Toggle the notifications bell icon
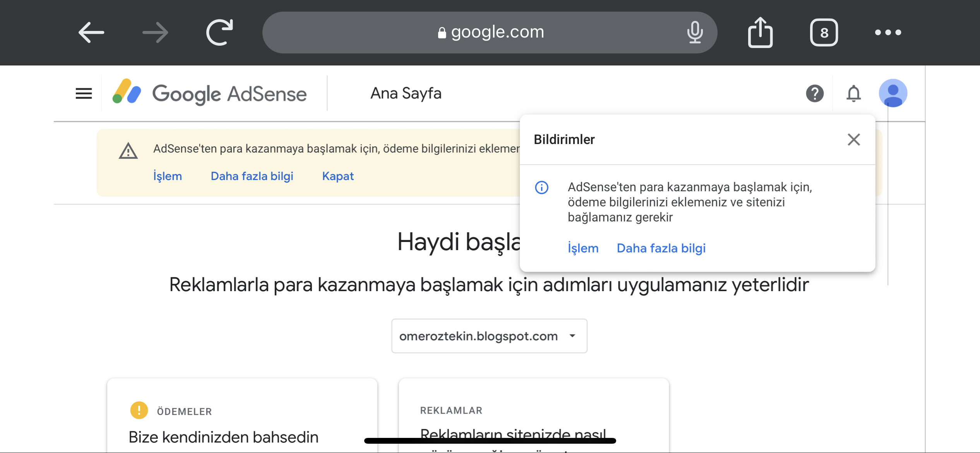Screen dimensions: 980x453 point(853,93)
